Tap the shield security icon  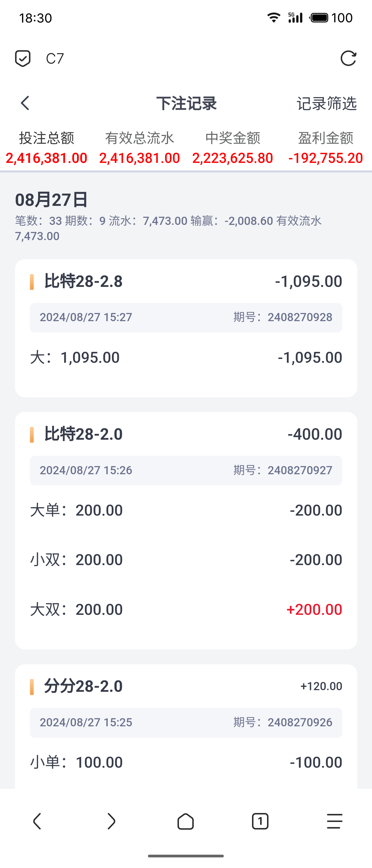(x=23, y=58)
